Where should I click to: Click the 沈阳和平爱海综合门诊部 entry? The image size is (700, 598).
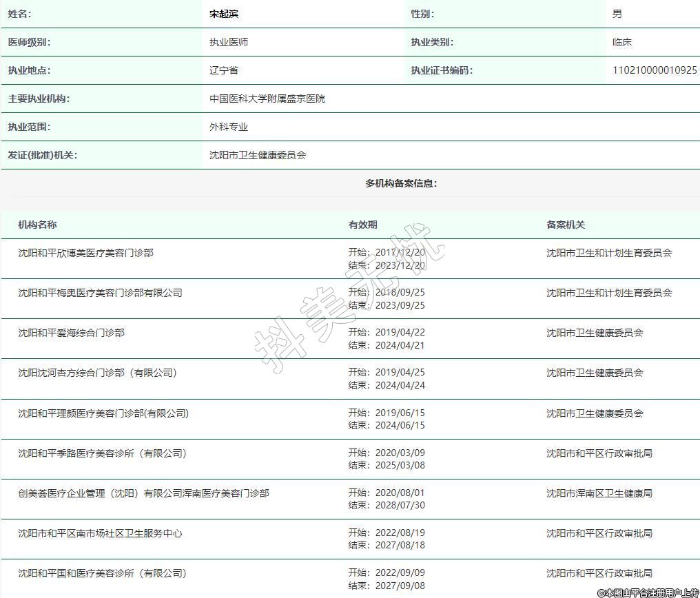pos(72,333)
